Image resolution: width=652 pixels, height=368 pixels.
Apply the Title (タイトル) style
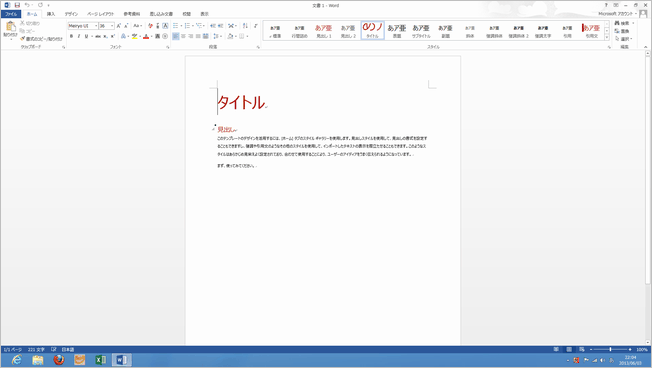pos(373,30)
